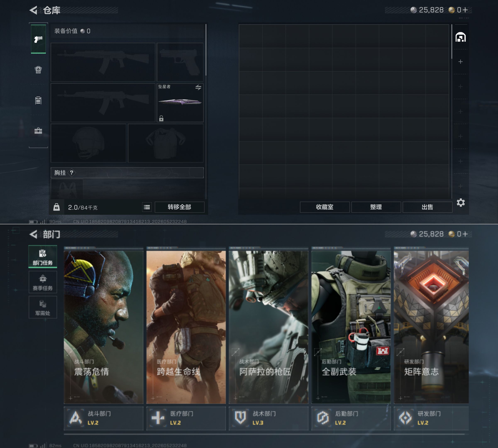Open the 全副武装 mission card

click(351, 325)
